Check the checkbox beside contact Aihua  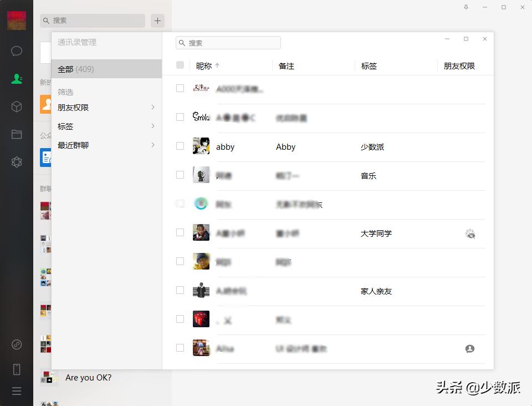click(180, 348)
